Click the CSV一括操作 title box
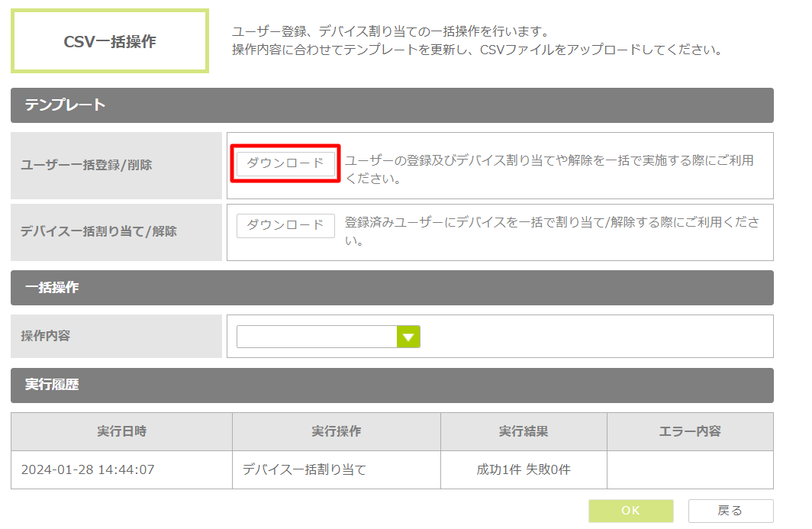 (110, 42)
